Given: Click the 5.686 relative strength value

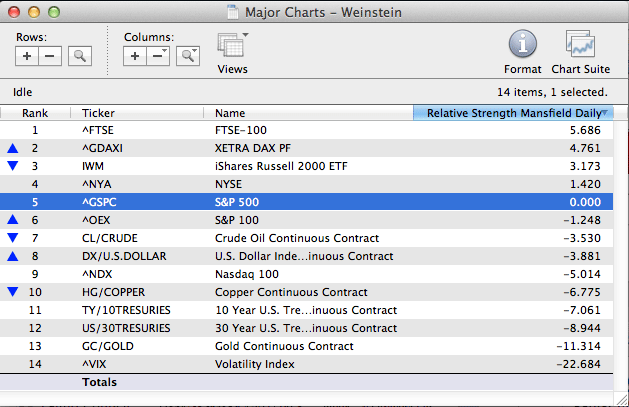Looking at the screenshot, I should (585, 130).
